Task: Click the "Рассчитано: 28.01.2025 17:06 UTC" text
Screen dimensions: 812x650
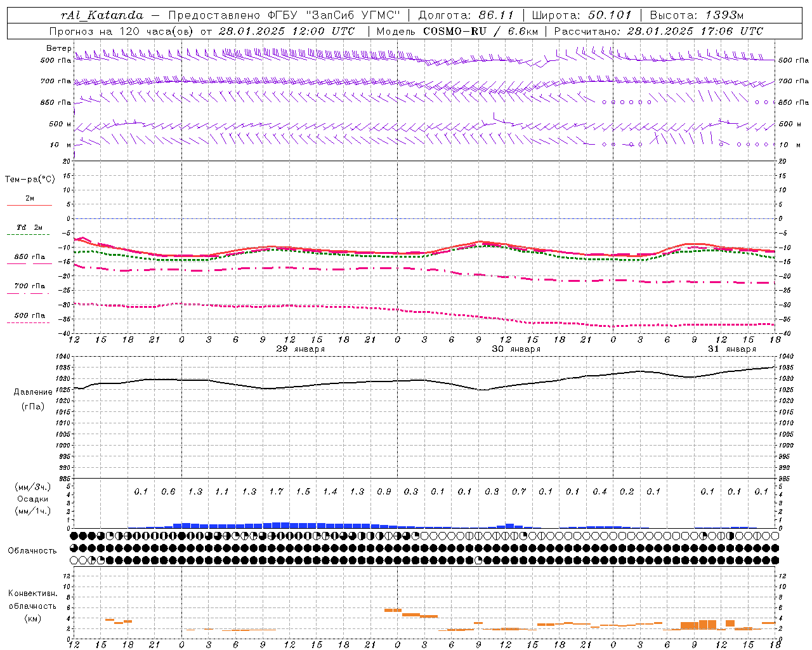Action: coord(658,31)
